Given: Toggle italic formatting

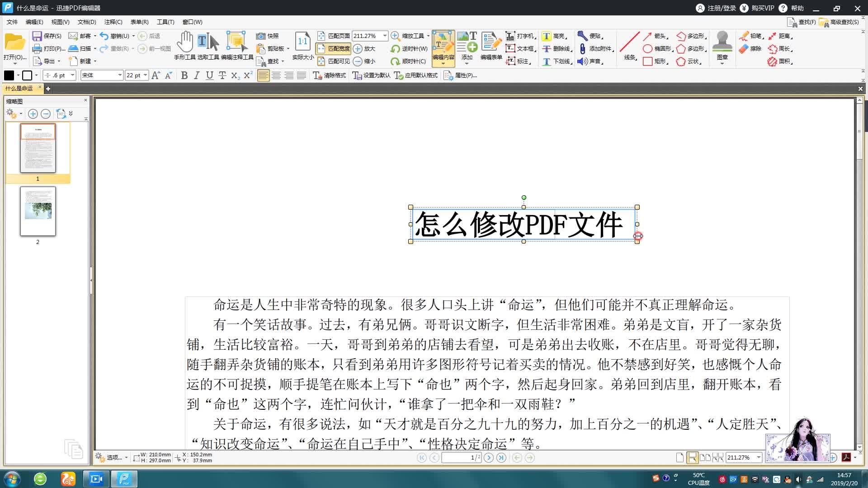Looking at the screenshot, I should 197,75.
